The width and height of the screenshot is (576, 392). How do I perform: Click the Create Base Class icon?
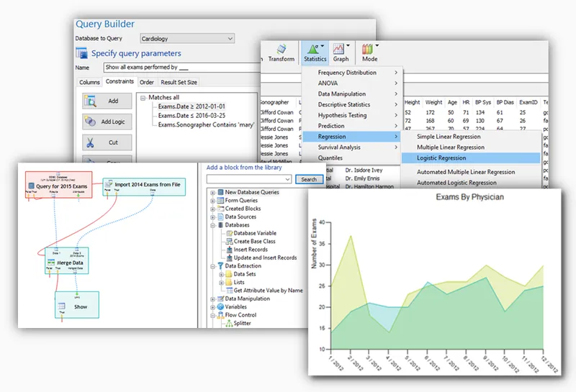pos(229,241)
